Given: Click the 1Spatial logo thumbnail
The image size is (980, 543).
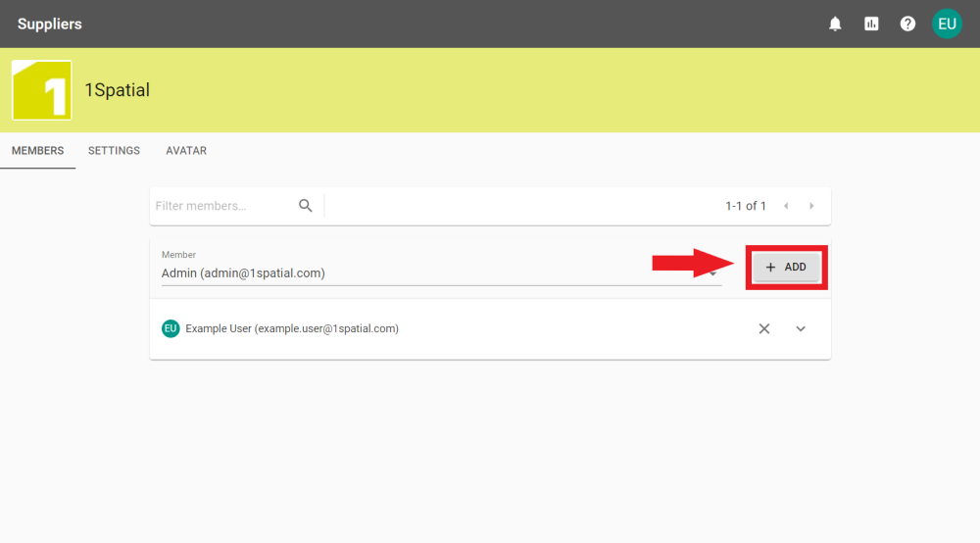Looking at the screenshot, I should pyautogui.click(x=41, y=90).
